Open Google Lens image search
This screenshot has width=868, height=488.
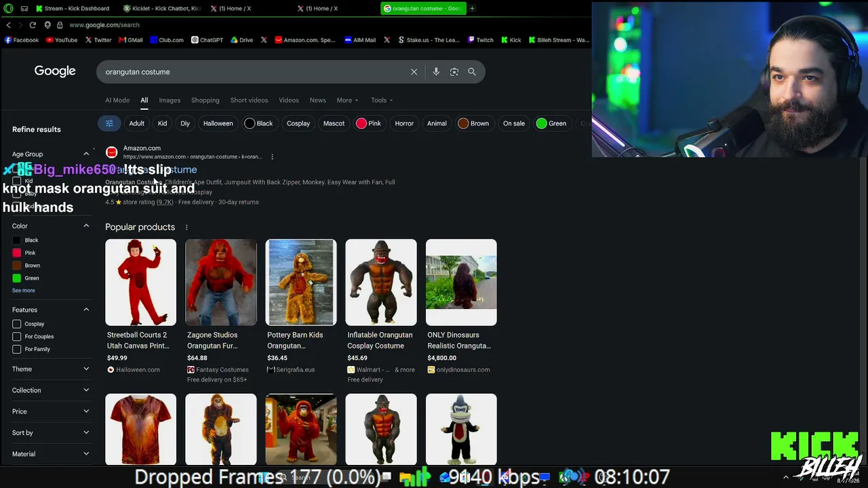click(x=454, y=72)
